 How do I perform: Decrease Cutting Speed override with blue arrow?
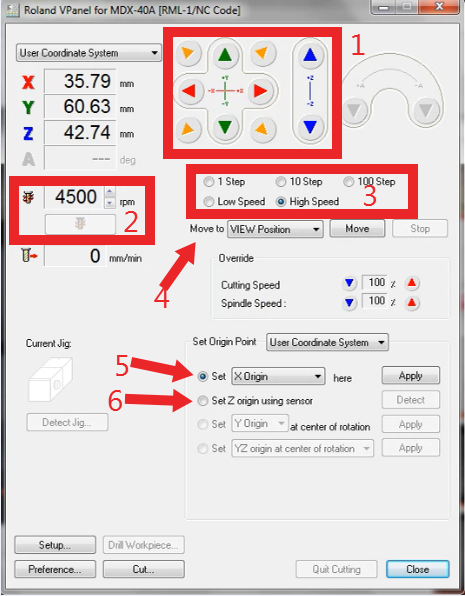[x=349, y=283]
